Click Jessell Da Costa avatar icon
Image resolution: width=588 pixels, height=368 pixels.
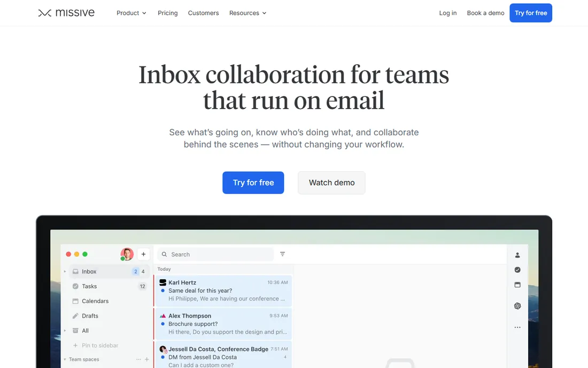click(163, 349)
